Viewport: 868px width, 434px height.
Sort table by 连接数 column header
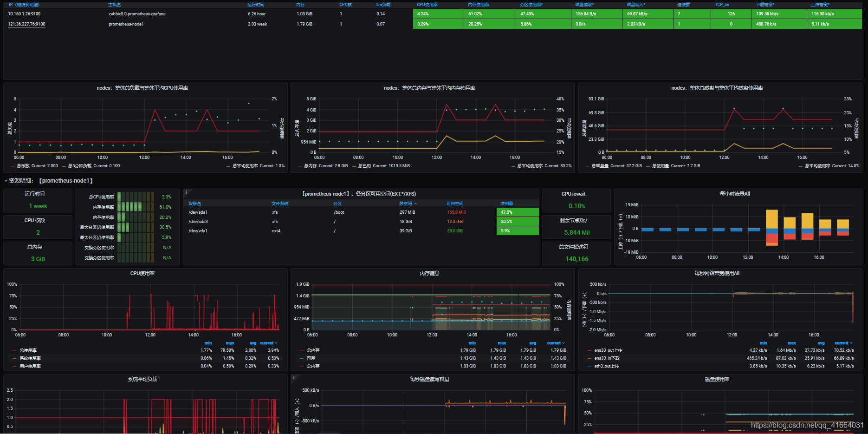[683, 5]
